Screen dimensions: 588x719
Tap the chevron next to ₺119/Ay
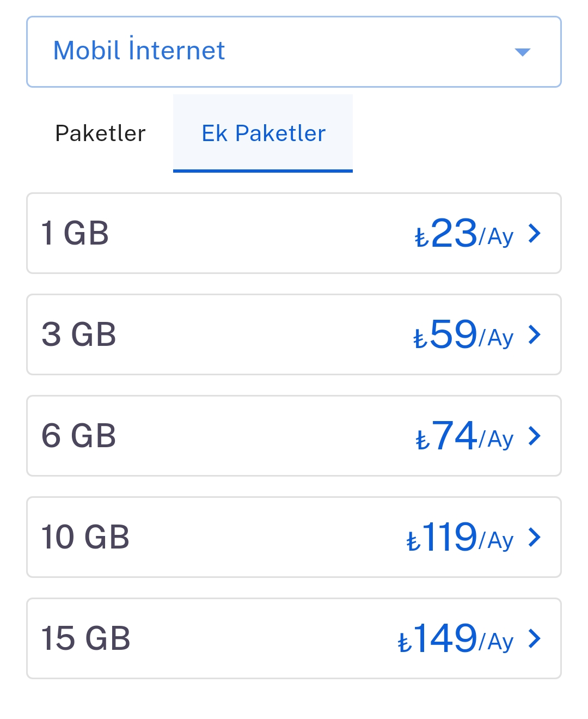(x=535, y=537)
